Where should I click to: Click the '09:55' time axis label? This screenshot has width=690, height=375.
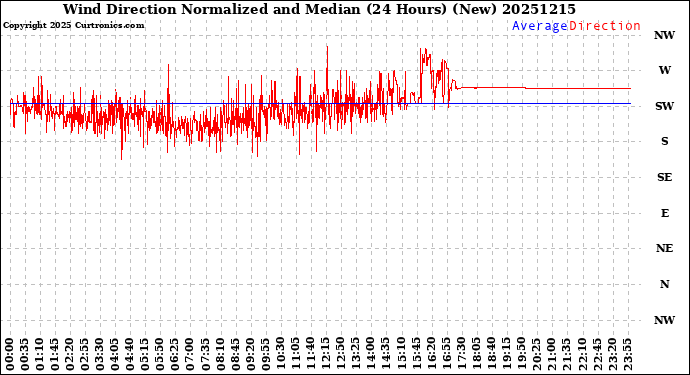[265, 355]
